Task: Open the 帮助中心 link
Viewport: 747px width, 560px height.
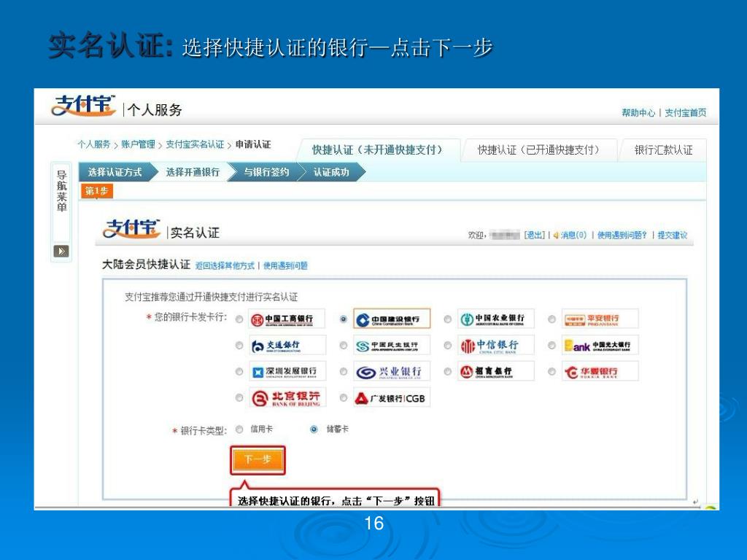Action: tap(638, 113)
